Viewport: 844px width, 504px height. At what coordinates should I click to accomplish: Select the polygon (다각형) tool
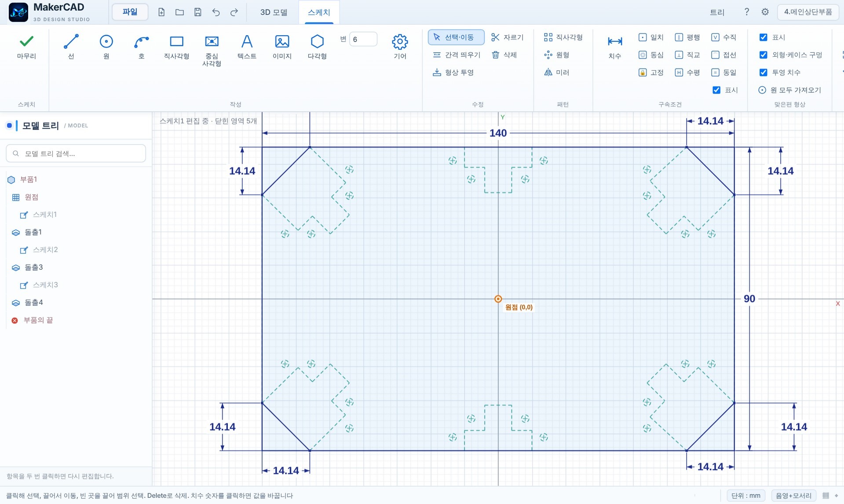coord(317,47)
